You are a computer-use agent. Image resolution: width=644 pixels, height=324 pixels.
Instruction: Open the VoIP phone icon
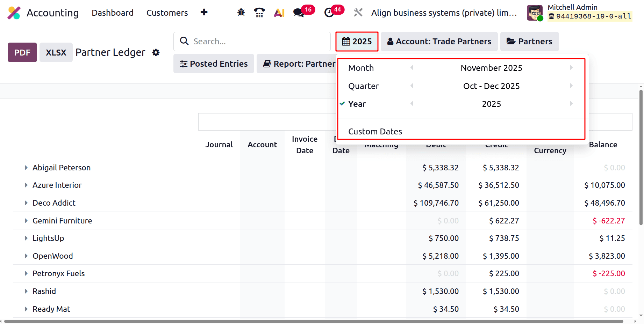259,13
